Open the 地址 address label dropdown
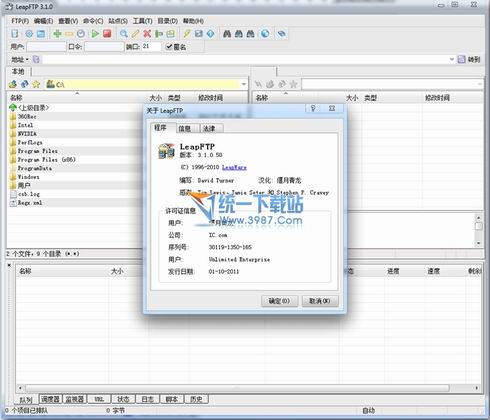 20,60
